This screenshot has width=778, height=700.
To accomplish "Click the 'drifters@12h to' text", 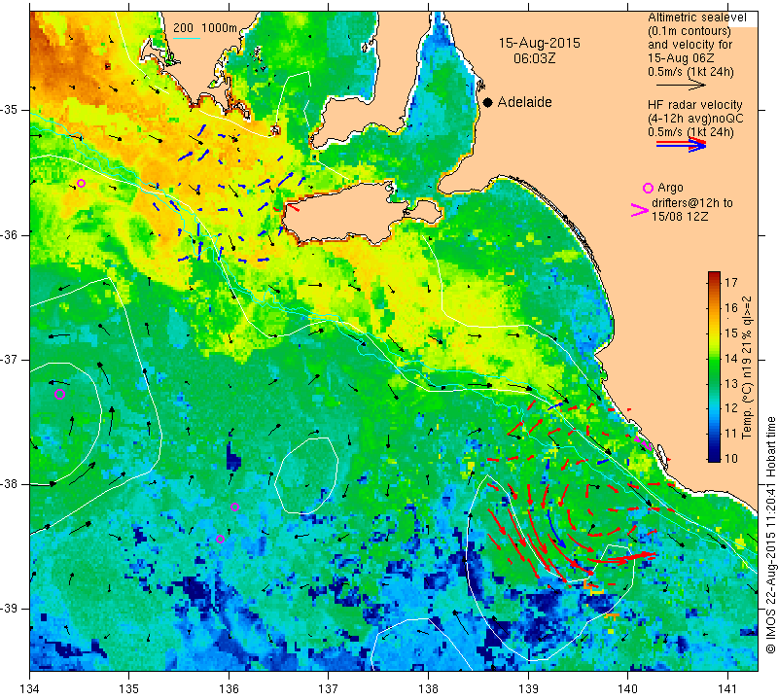I will (x=691, y=203).
